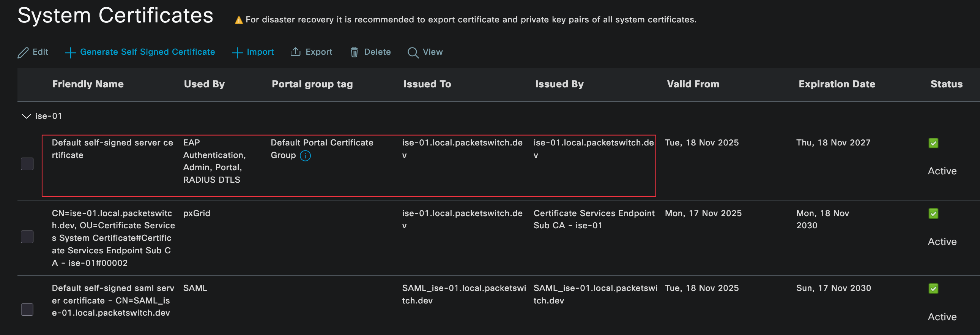
Task: Click the Delete trash can icon
Action: tap(354, 52)
